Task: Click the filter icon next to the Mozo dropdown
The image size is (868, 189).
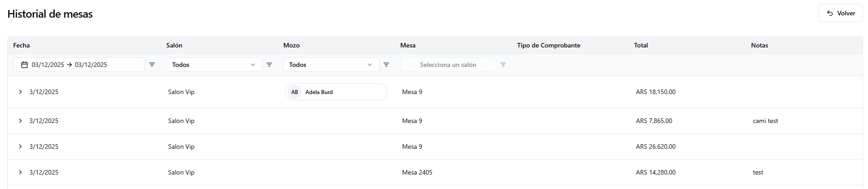Action: (x=386, y=65)
